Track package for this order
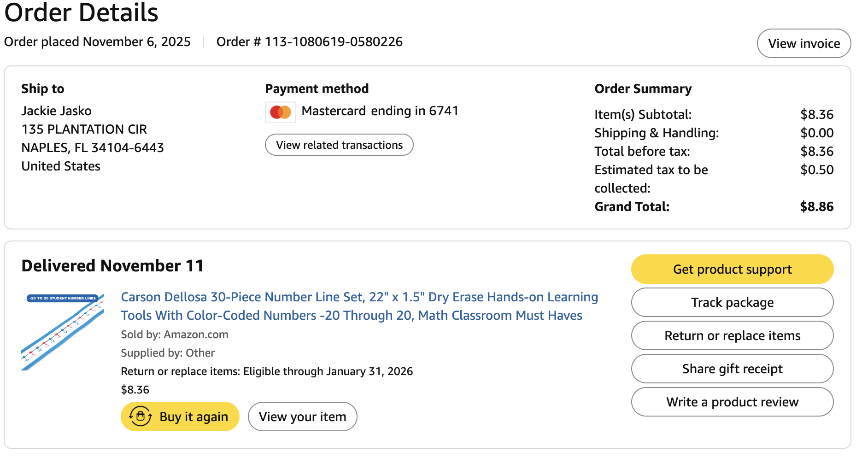868x458 pixels. [732, 303]
